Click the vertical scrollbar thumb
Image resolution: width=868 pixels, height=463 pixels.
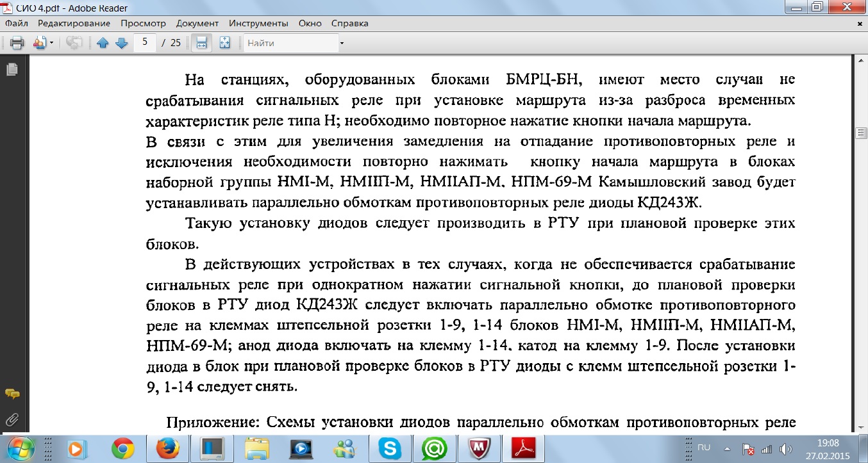[861, 133]
